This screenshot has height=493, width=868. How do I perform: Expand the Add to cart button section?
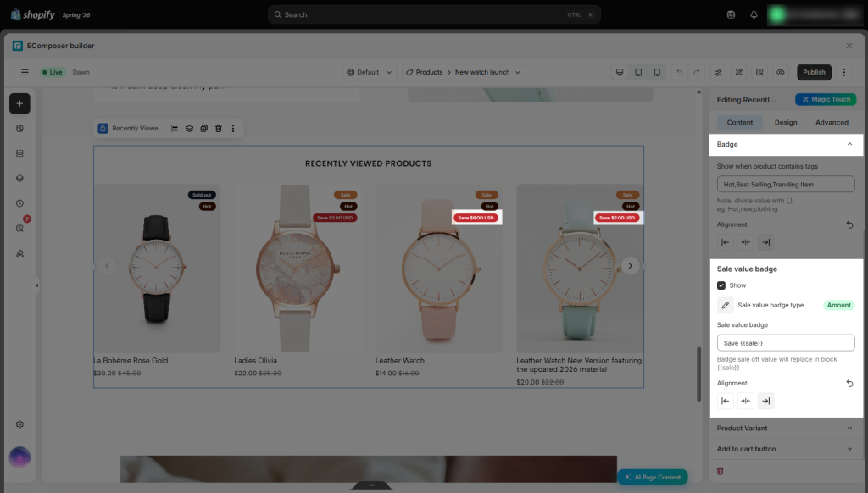[786, 449]
